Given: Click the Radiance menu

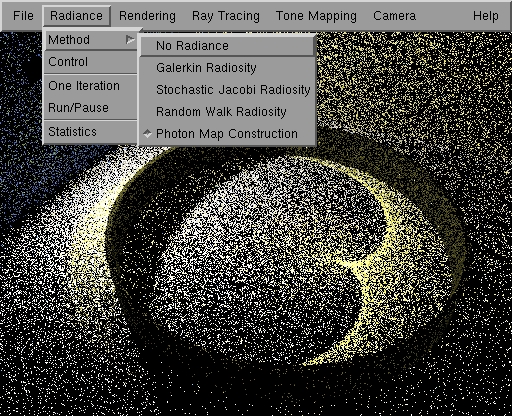Looking at the screenshot, I should click(76, 16).
